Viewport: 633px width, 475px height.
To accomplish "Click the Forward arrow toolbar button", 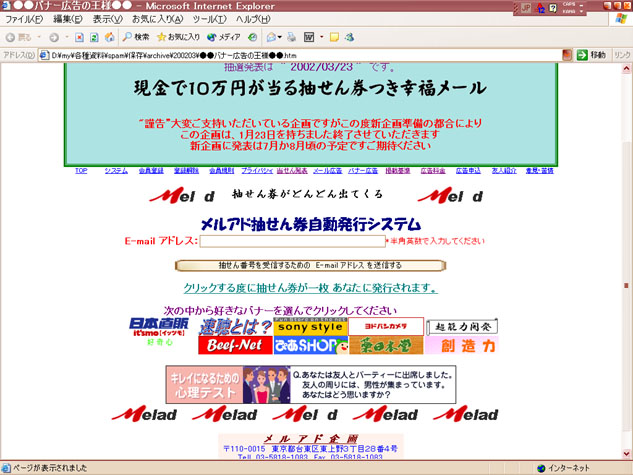I will (54, 38).
